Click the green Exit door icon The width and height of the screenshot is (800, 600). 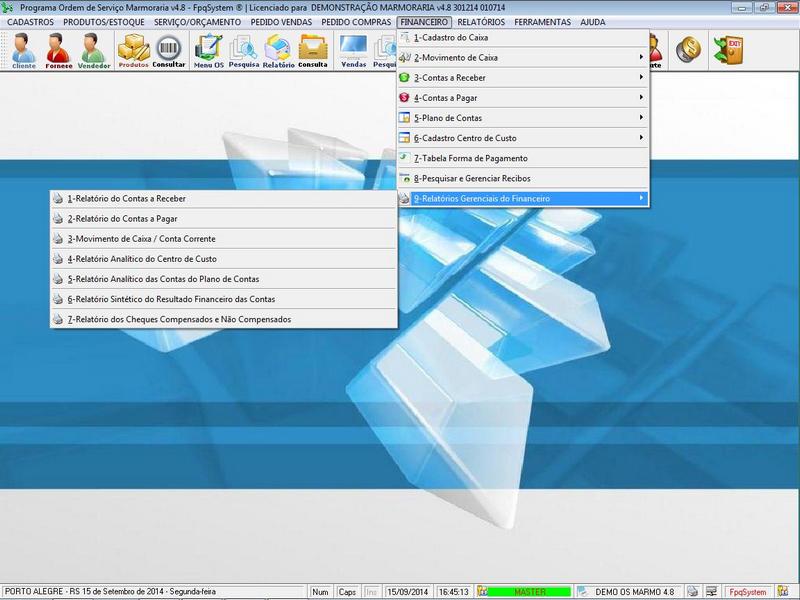pyautogui.click(x=728, y=50)
